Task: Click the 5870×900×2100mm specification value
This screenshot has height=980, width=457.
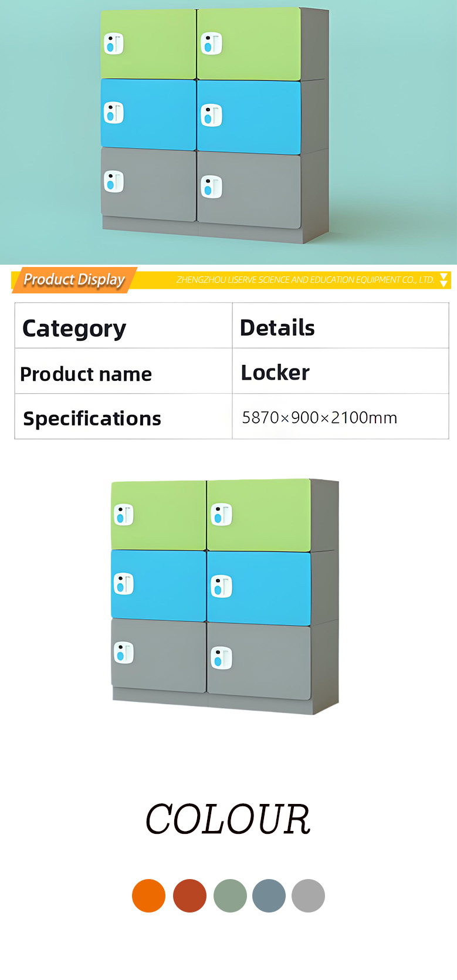Action: click(320, 418)
